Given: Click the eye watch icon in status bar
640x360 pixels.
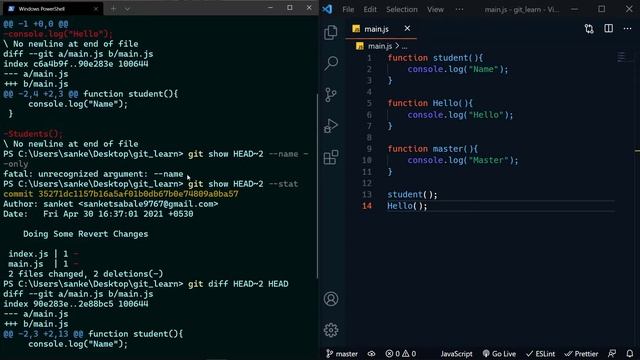Looking at the screenshot, I should click(371, 354).
